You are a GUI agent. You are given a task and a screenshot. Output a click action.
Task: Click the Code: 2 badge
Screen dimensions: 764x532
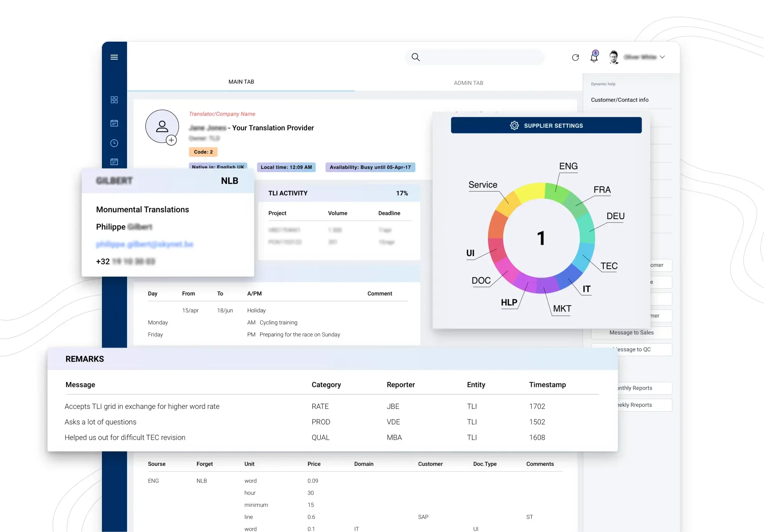click(x=203, y=152)
